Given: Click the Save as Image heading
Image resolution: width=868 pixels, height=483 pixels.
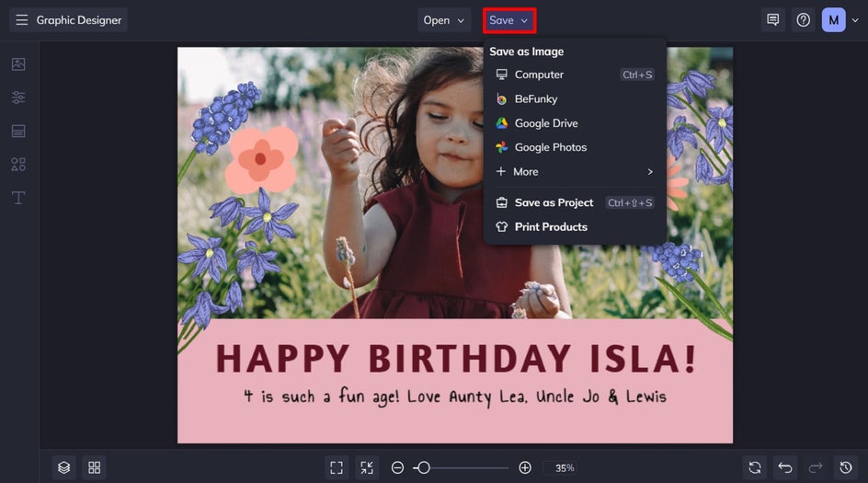Looking at the screenshot, I should pos(527,52).
